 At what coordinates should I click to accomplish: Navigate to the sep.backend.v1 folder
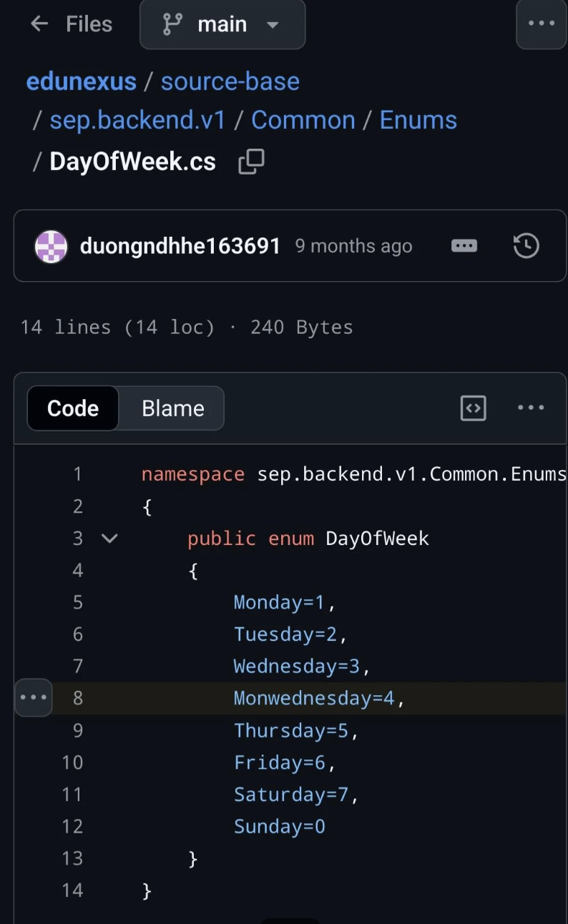coord(137,120)
